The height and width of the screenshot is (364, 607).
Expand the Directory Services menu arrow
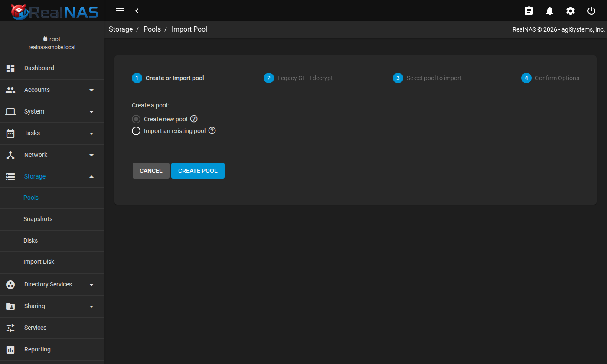coord(91,285)
